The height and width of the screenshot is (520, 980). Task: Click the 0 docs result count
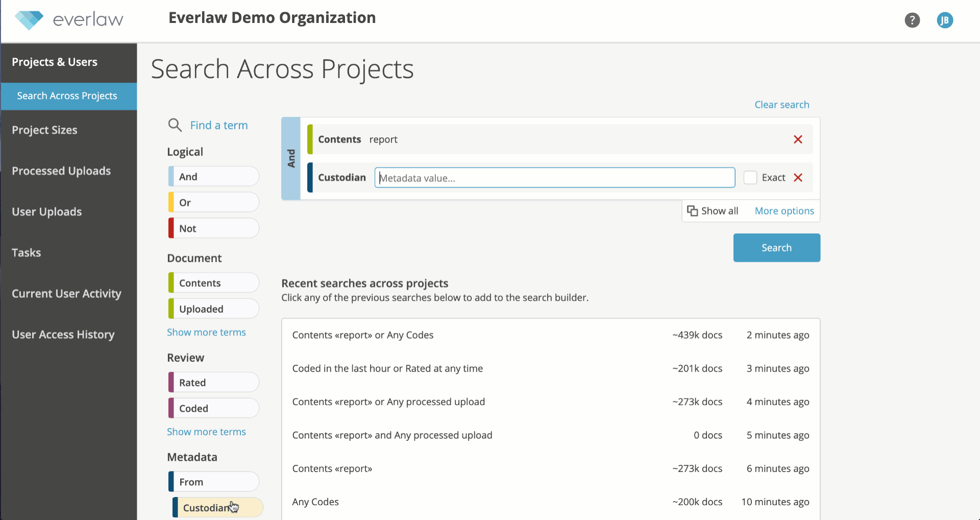pyautogui.click(x=708, y=435)
